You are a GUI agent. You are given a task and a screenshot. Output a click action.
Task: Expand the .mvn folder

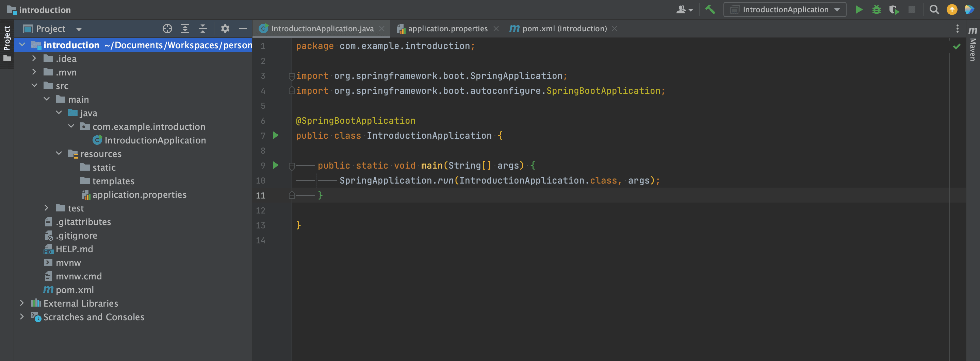click(34, 72)
